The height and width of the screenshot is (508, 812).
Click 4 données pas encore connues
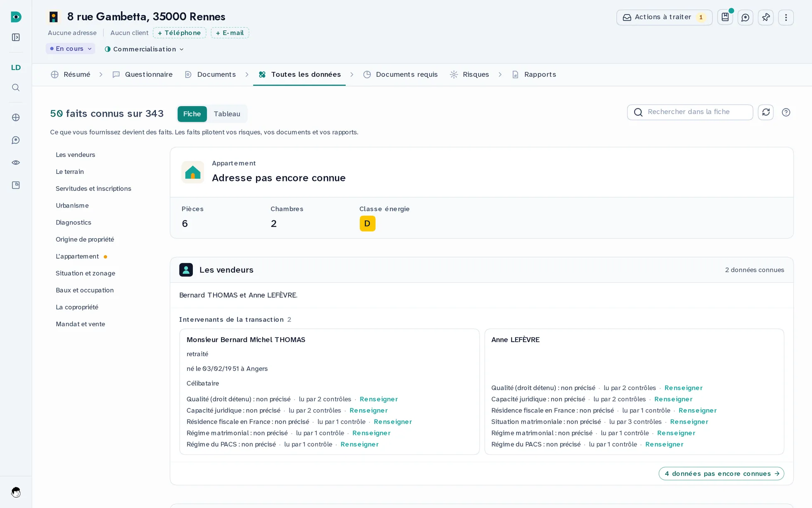721,474
